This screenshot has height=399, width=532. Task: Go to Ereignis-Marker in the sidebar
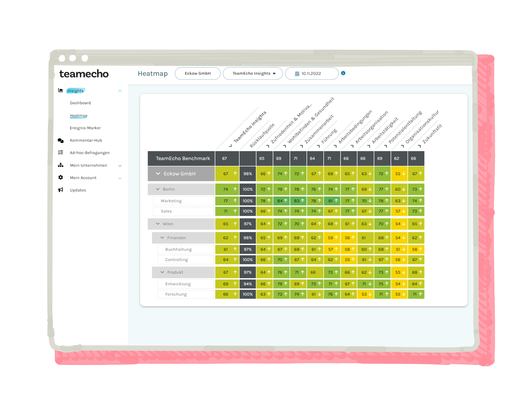click(x=85, y=128)
